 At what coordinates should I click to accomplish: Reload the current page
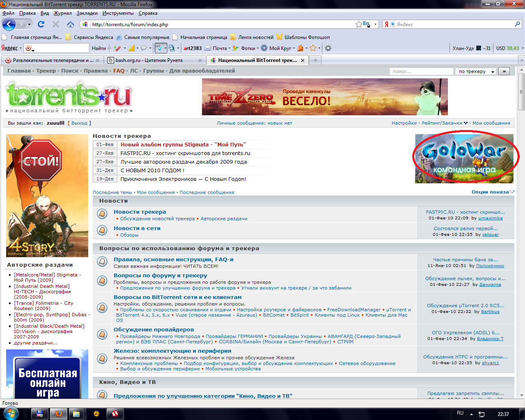pos(41,24)
